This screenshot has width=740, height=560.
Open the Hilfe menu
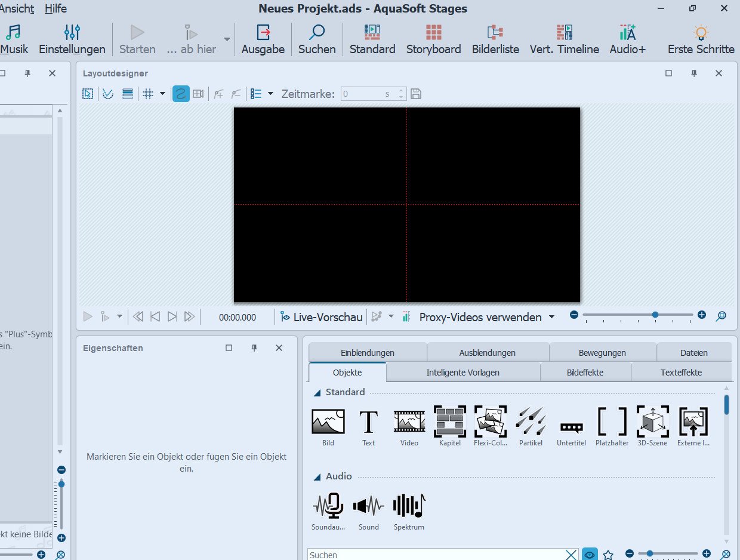tap(55, 9)
